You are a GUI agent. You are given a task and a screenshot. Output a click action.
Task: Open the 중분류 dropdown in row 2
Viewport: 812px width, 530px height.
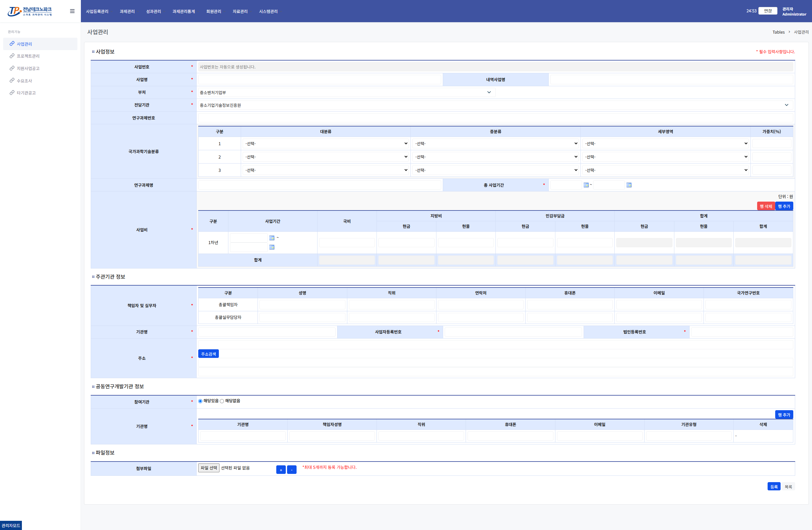[x=495, y=157]
